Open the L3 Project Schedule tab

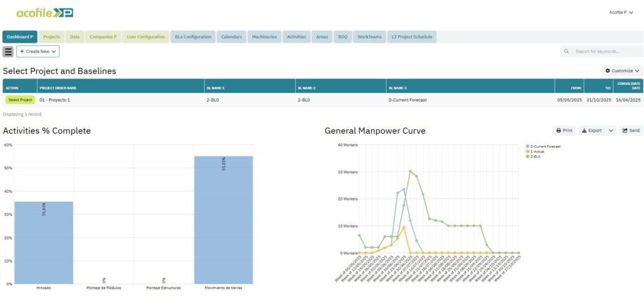pos(411,37)
